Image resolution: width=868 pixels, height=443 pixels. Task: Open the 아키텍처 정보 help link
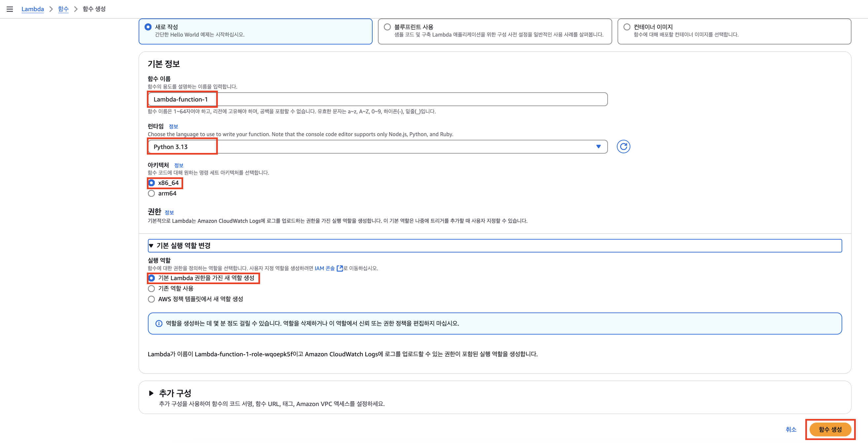pos(179,165)
